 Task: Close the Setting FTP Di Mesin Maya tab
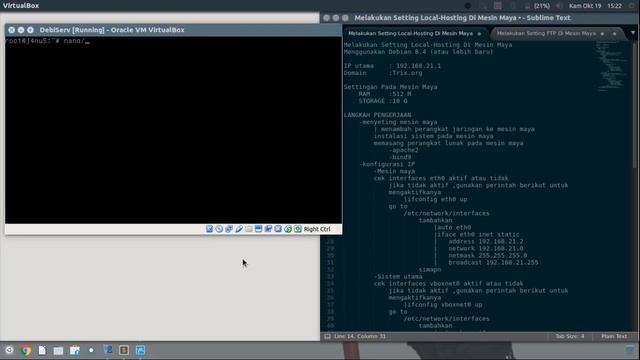[x=614, y=34]
